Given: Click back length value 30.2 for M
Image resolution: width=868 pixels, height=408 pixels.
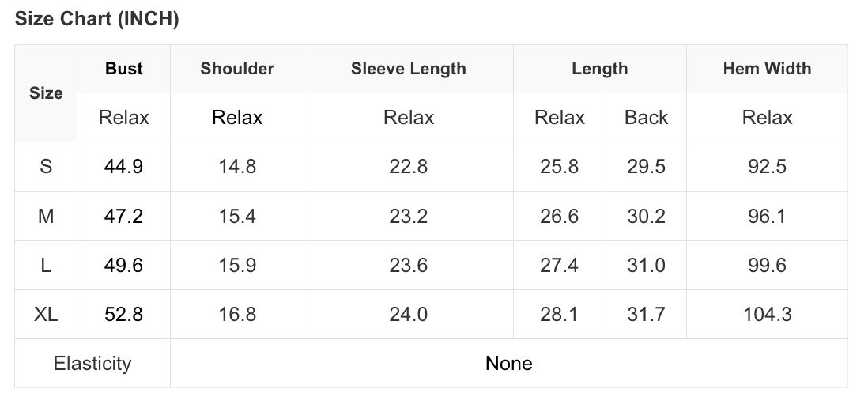Looking at the screenshot, I should (x=646, y=216).
